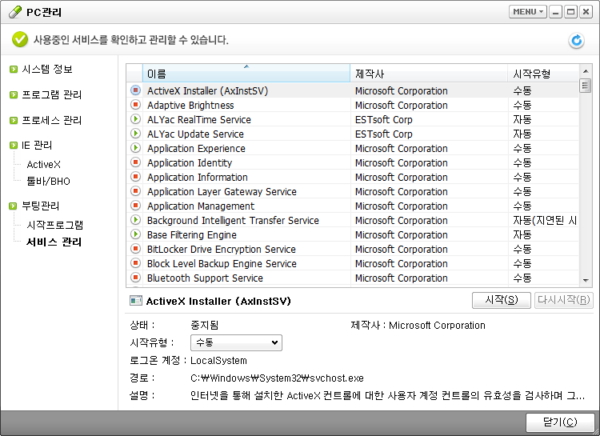
Task: Click the refresh icon at top right
Action: (x=576, y=41)
